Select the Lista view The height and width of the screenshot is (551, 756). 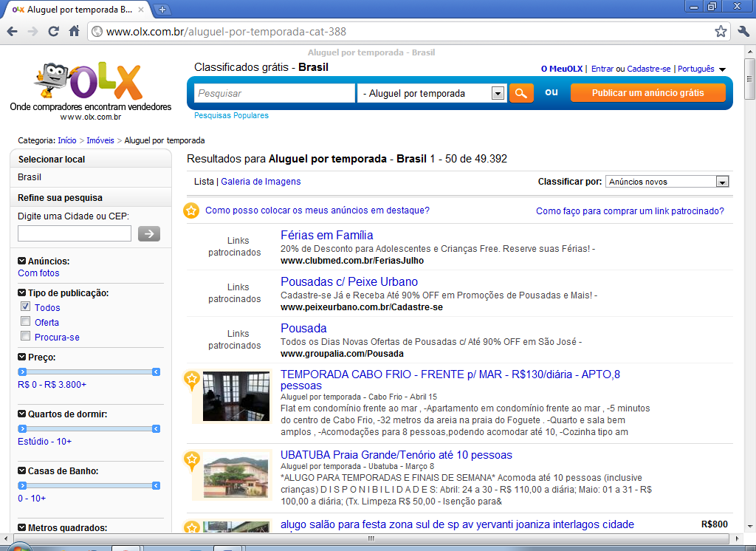click(x=204, y=182)
